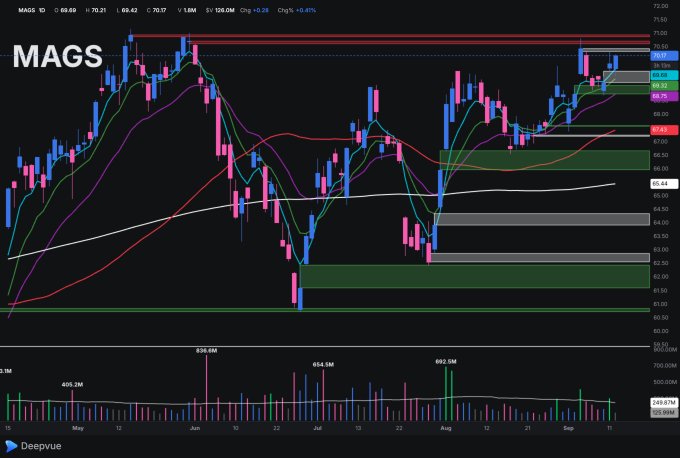Screen dimensions: 680x458
Task: Click the green 69.32 moving average tag
Action: pos(664,86)
